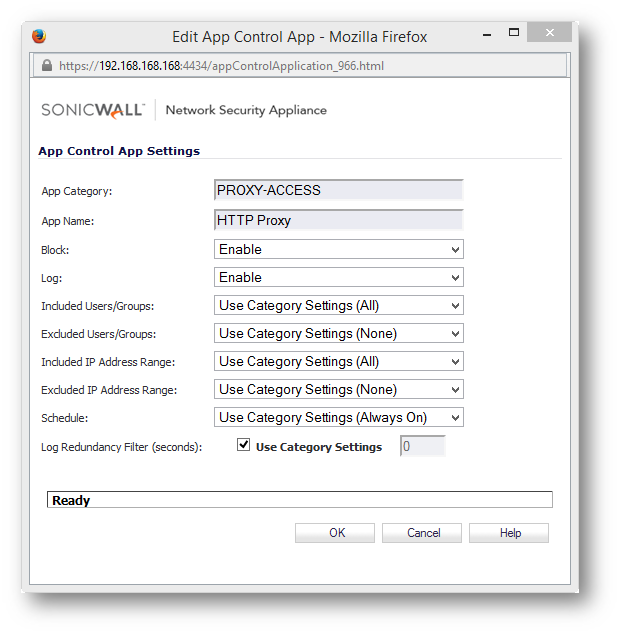
Task: Open the Block dropdown
Action: [339, 249]
